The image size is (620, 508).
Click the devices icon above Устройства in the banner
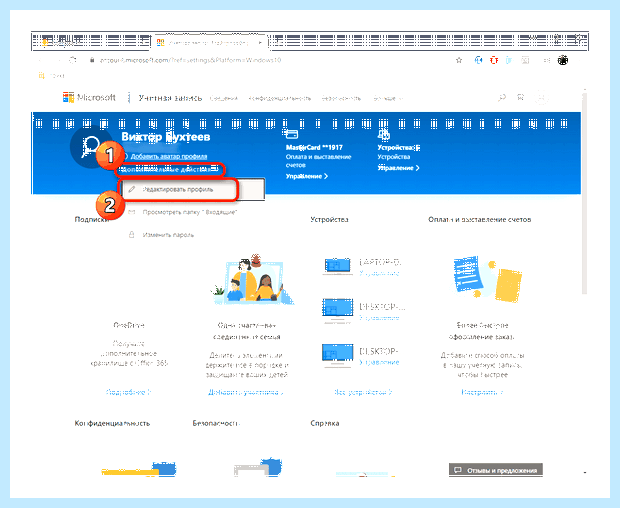point(384,134)
